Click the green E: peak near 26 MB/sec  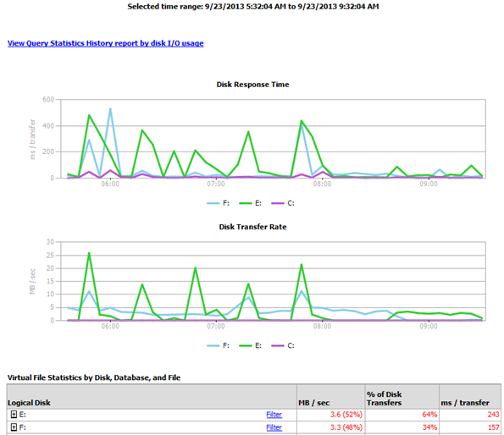(89, 253)
